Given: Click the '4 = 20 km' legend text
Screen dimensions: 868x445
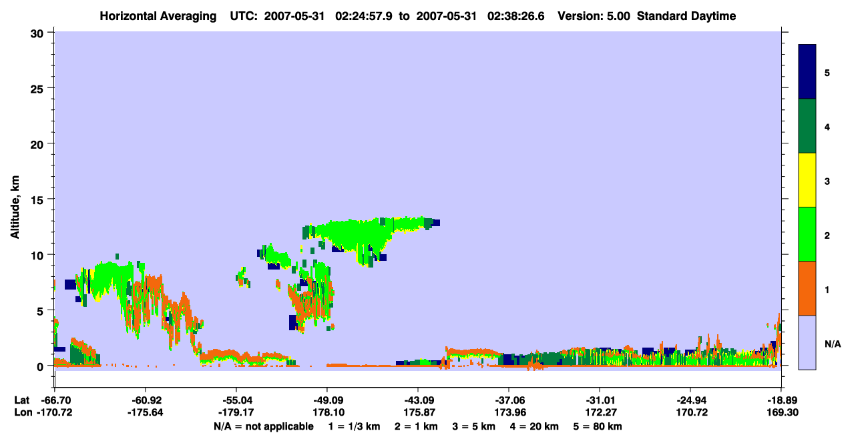Looking at the screenshot, I should 535,426.
